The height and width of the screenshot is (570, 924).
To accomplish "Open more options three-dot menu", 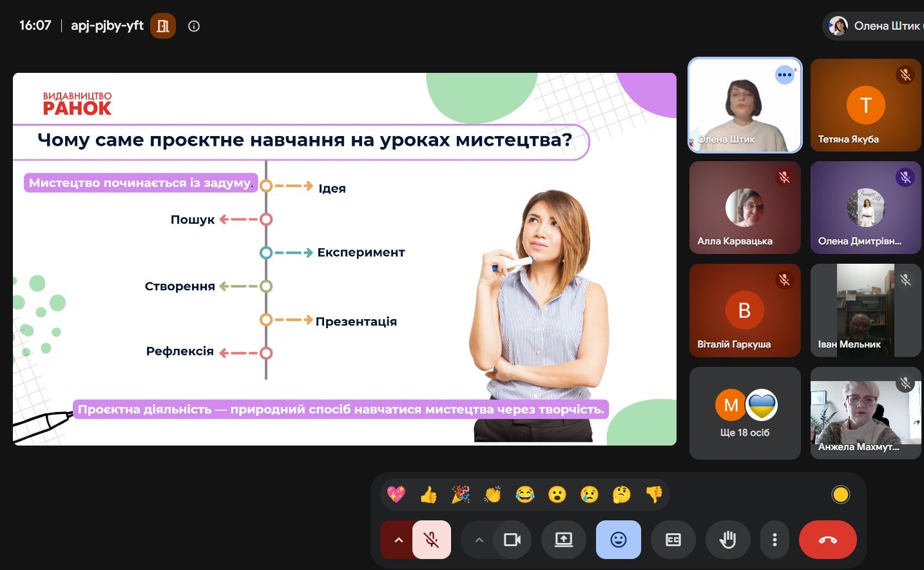I will [x=775, y=540].
